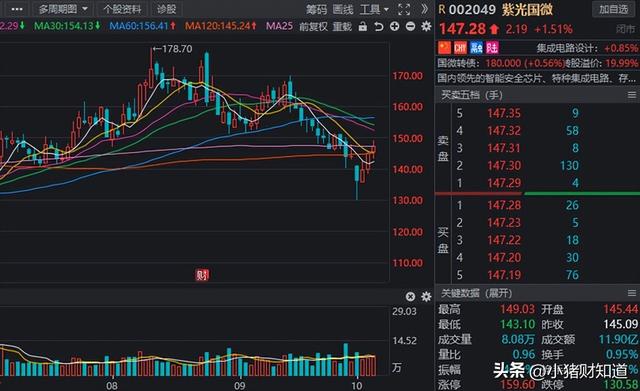Zoom in chart with plus circle icon
The width and height of the screenshot is (640, 391).
coord(394,27)
